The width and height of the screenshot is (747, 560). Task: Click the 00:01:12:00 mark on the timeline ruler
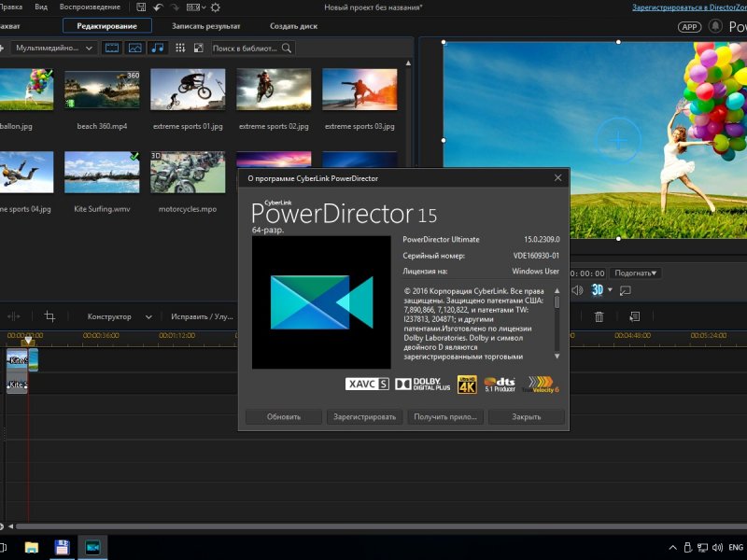tap(176, 335)
